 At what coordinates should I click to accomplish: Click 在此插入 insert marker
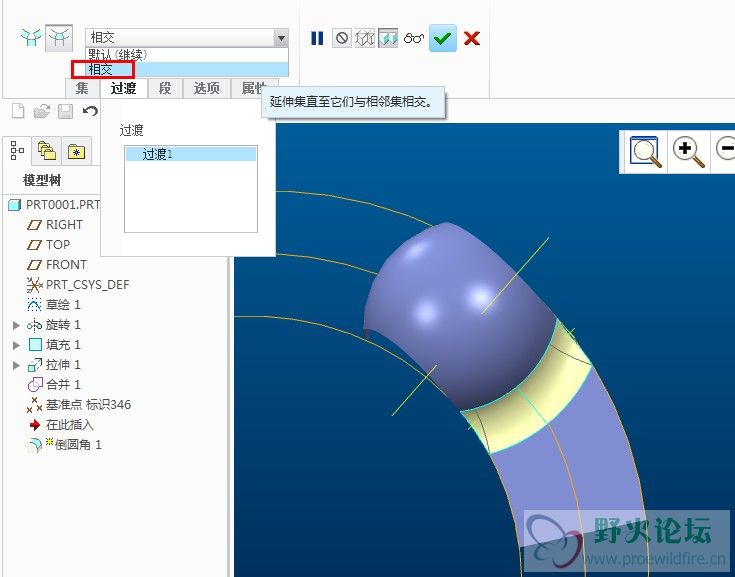click(61, 425)
